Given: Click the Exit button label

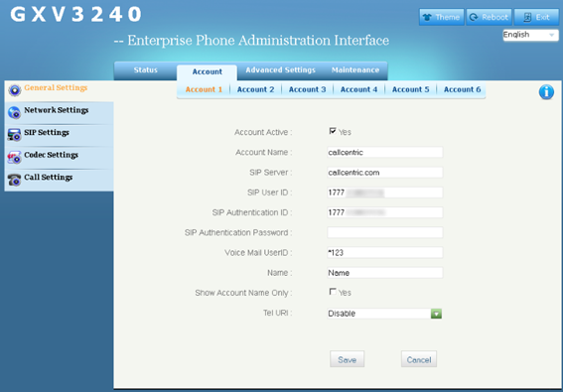Looking at the screenshot, I should 542,17.
